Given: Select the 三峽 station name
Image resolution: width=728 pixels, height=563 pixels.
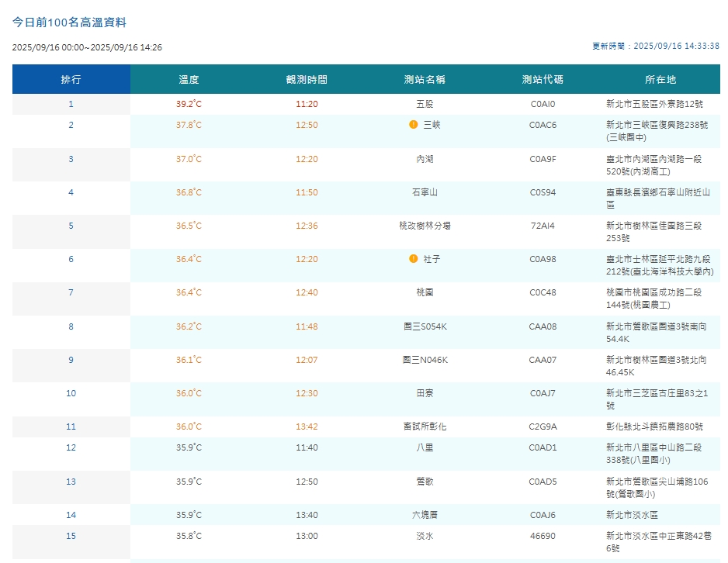Looking at the screenshot, I should (x=432, y=125).
